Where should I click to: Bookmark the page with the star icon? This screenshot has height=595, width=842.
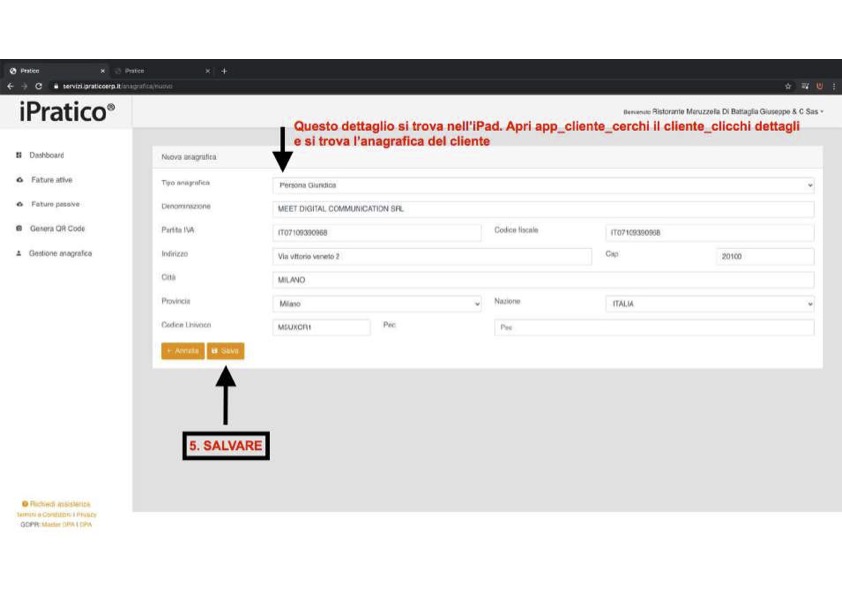tap(790, 87)
